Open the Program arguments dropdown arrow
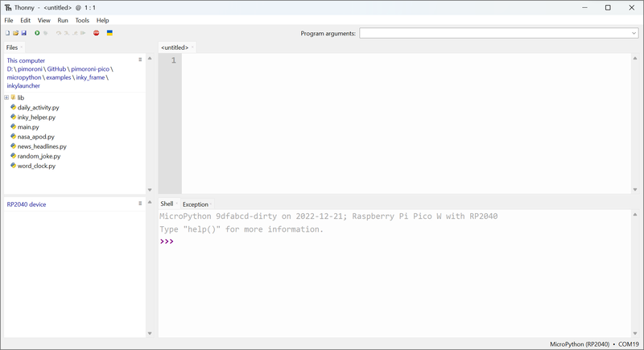 [634, 33]
